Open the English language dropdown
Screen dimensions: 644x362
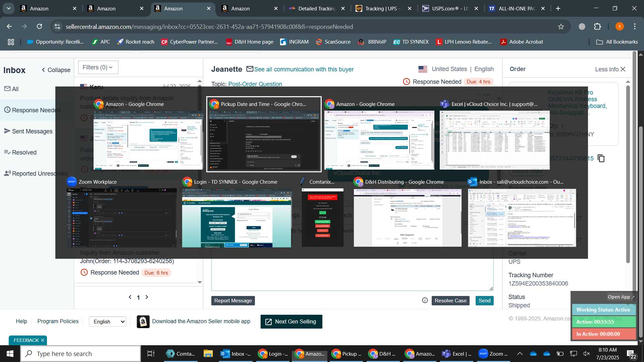(108, 321)
